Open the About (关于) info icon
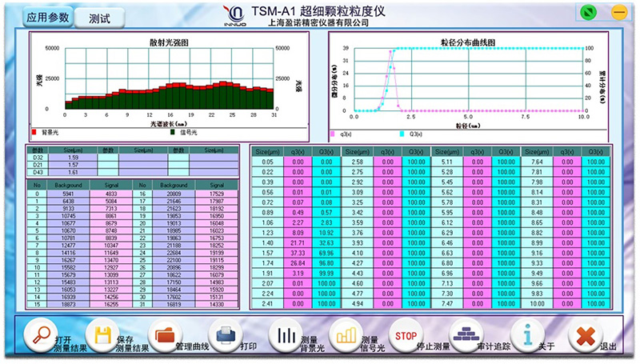Image resolution: width=640 pixels, height=364 pixels. 523,336
